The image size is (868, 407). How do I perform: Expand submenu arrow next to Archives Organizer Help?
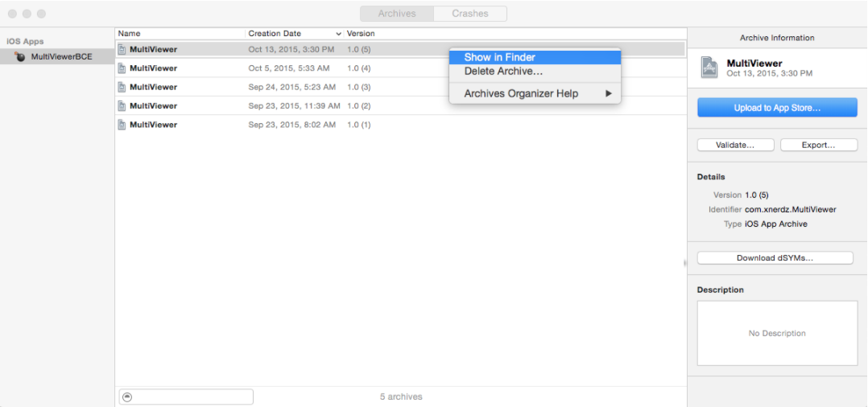pyautogui.click(x=609, y=93)
